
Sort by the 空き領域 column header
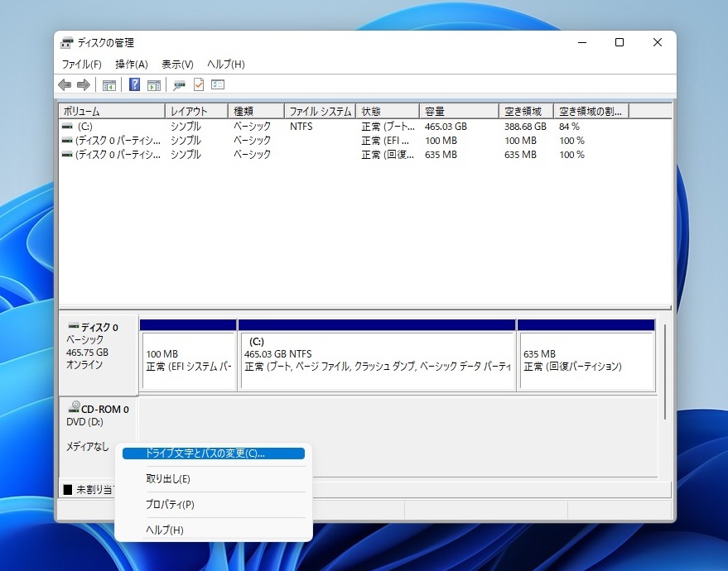tap(527, 112)
